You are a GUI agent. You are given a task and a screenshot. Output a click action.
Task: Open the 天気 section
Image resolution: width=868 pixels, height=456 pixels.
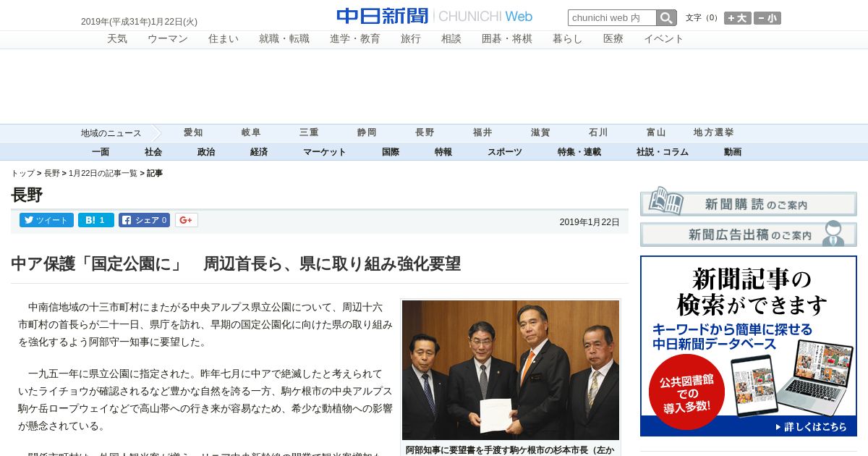pyautogui.click(x=117, y=39)
